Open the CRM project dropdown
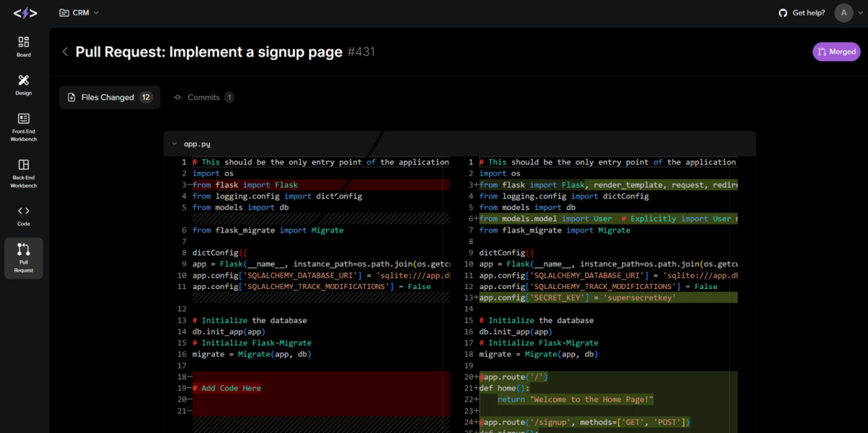Image resolution: width=868 pixels, height=433 pixels. pyautogui.click(x=79, y=12)
